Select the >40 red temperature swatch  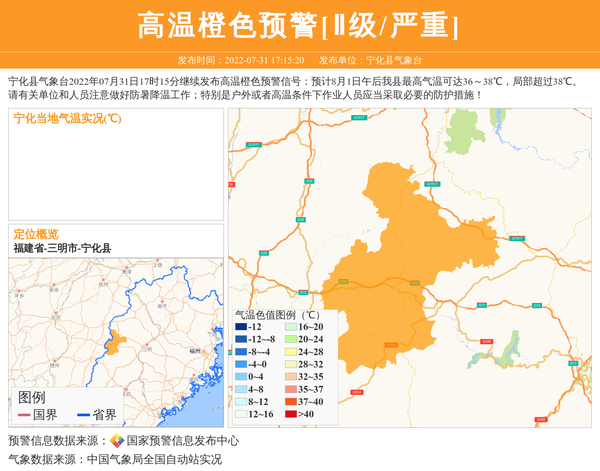[291, 413]
